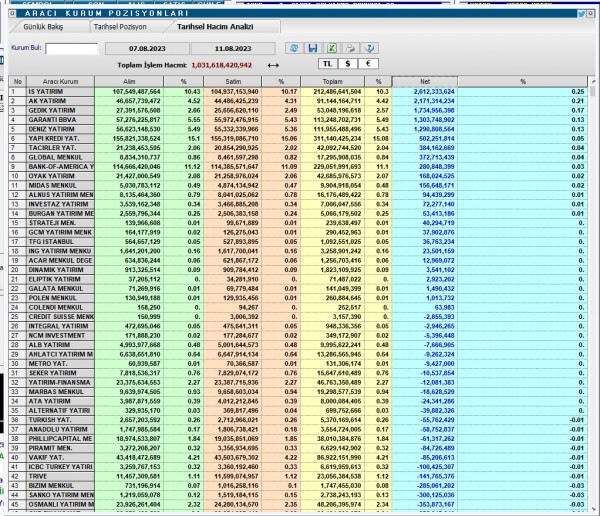Click the scrollbar up arrow of the table
This screenshot has height=516, width=600.
pos(593,82)
